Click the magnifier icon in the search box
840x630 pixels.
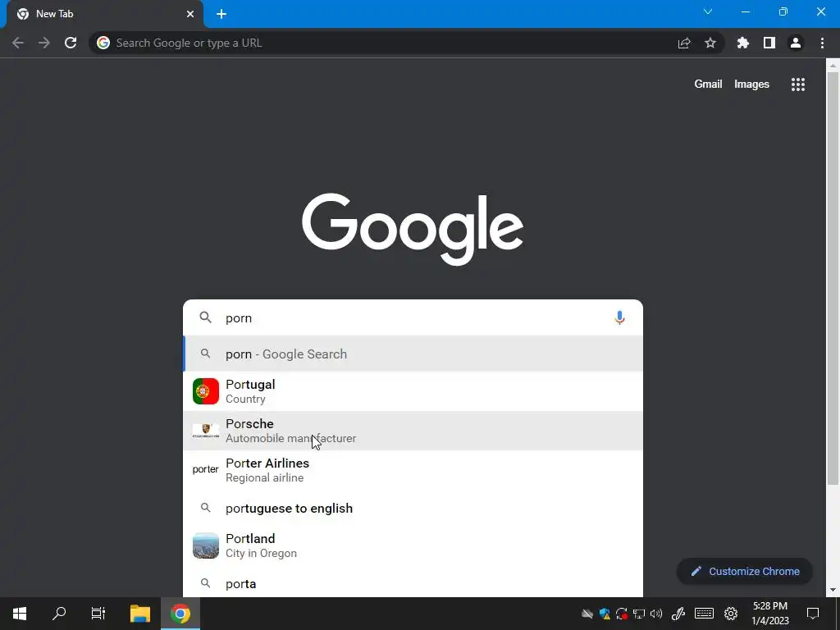coord(205,317)
